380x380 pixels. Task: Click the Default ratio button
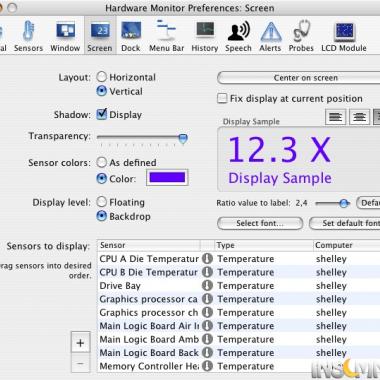click(x=368, y=203)
